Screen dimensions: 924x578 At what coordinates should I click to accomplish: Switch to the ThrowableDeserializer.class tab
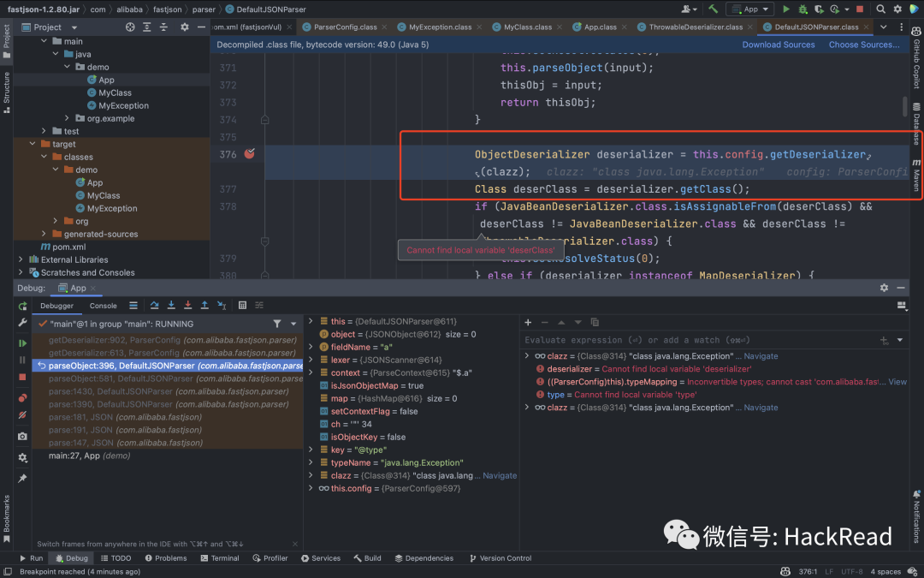coord(695,27)
